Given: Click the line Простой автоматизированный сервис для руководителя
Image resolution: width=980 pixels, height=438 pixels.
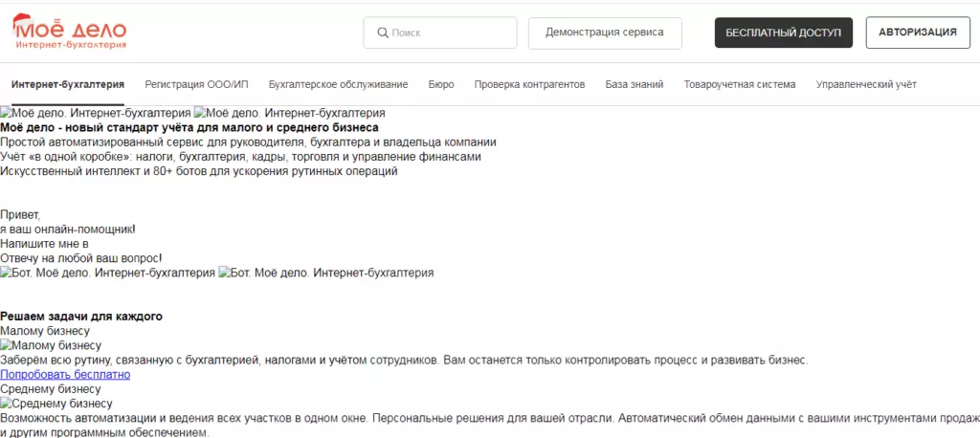Looking at the screenshot, I should tap(248, 142).
